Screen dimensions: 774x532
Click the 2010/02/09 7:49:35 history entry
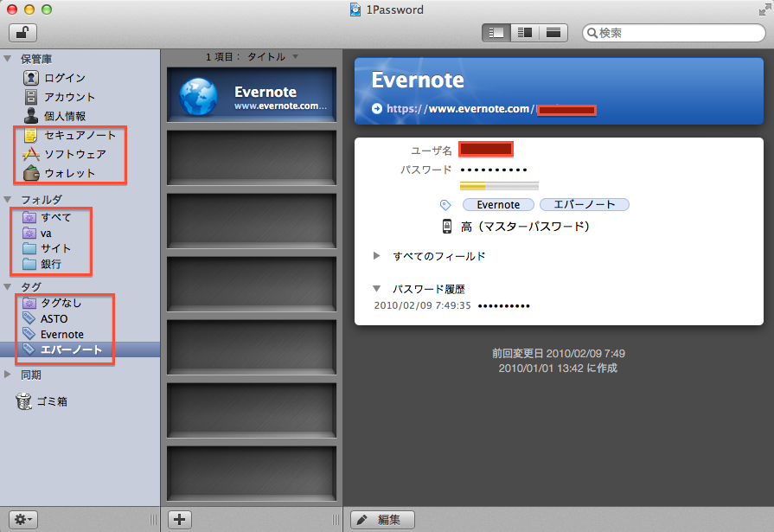(x=423, y=305)
